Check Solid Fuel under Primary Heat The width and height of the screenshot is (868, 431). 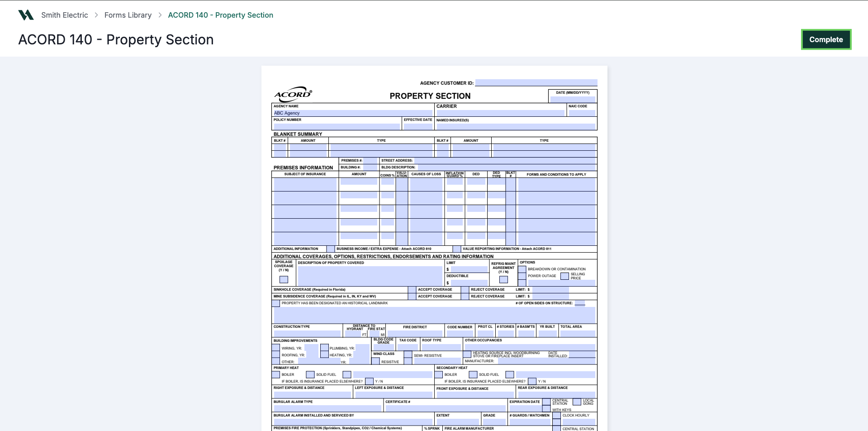310,375
